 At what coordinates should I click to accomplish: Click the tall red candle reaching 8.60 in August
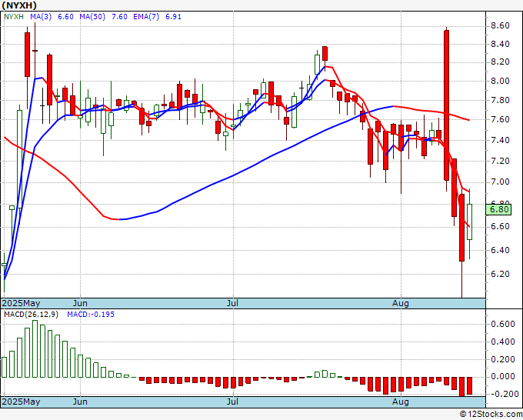[x=446, y=105]
